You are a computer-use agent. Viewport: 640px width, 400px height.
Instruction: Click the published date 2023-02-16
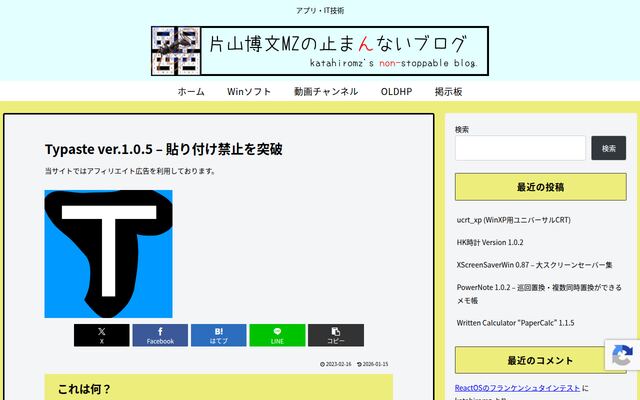tap(336, 364)
